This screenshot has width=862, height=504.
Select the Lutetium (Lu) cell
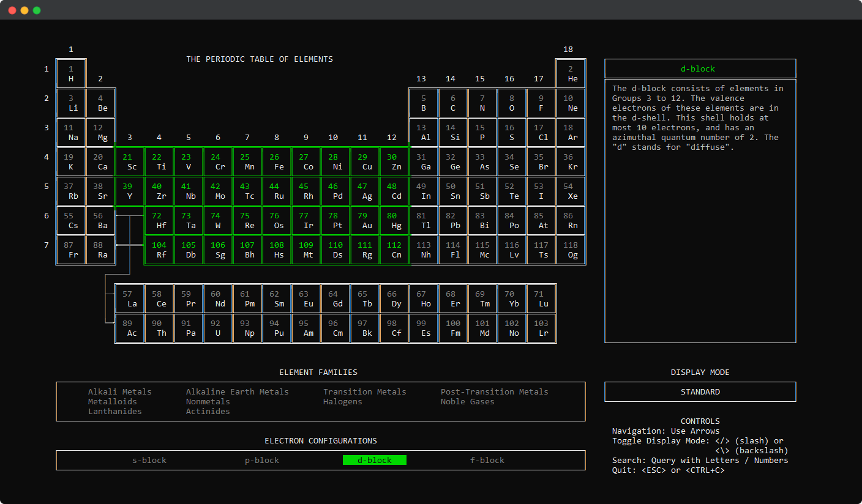click(541, 298)
